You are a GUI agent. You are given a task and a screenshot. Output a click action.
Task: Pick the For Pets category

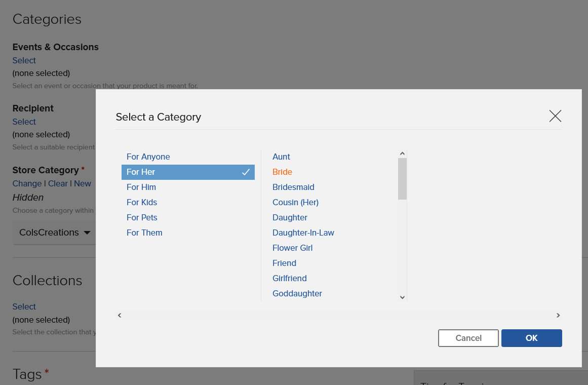[x=142, y=218]
